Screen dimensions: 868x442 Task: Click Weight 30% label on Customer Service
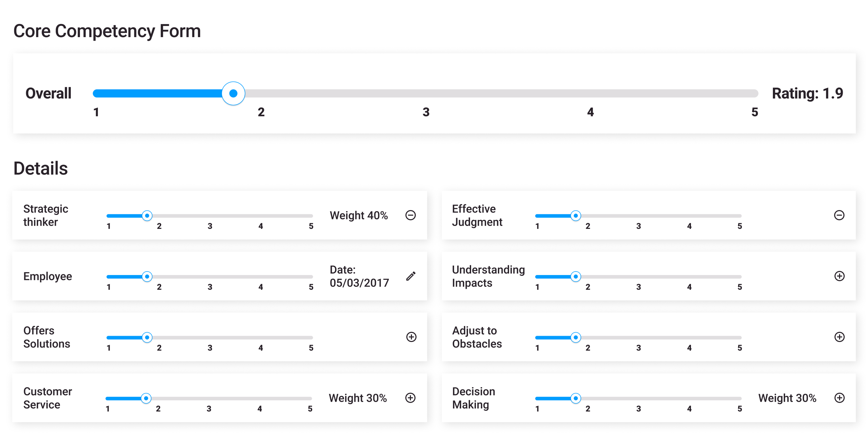(358, 398)
